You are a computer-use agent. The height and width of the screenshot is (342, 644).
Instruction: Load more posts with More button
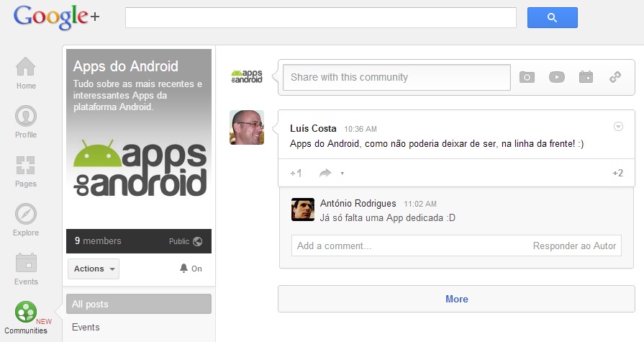pos(456,299)
